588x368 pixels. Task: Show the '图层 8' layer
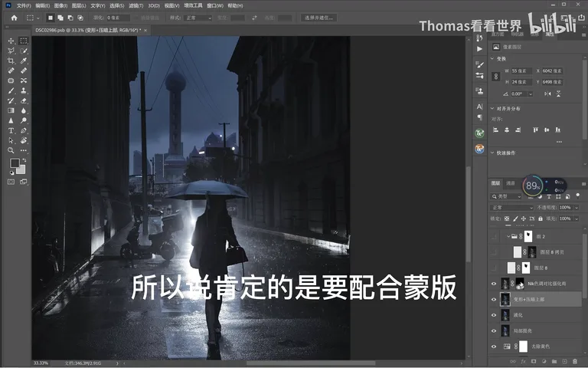pyautogui.click(x=494, y=268)
